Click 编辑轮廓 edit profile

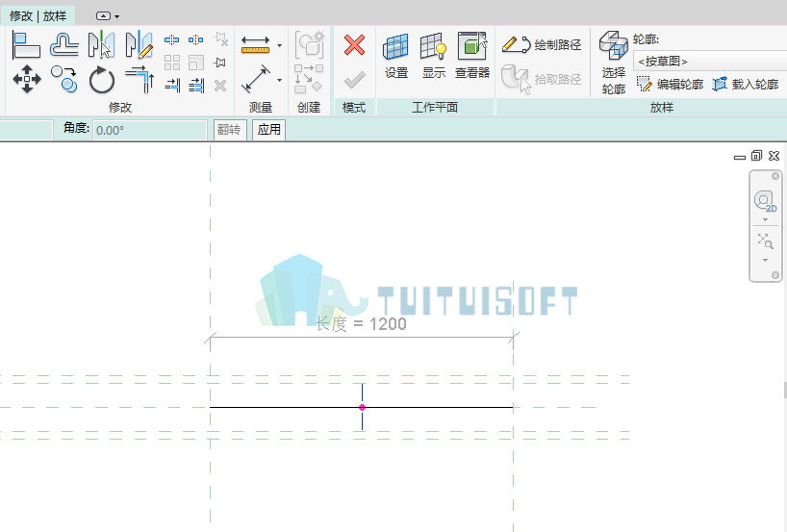pyautogui.click(x=670, y=84)
